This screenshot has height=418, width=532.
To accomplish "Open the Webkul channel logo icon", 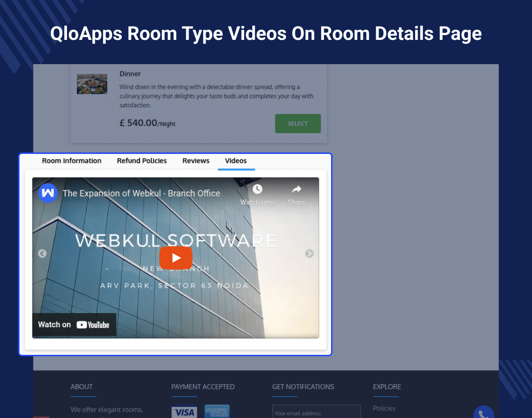I will pos(48,193).
